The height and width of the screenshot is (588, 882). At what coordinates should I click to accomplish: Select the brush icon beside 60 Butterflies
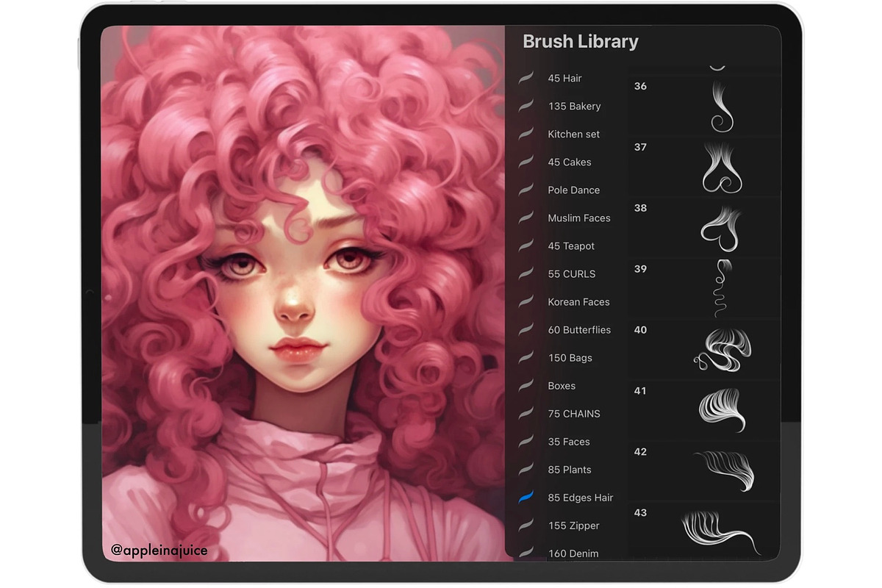pos(526,329)
